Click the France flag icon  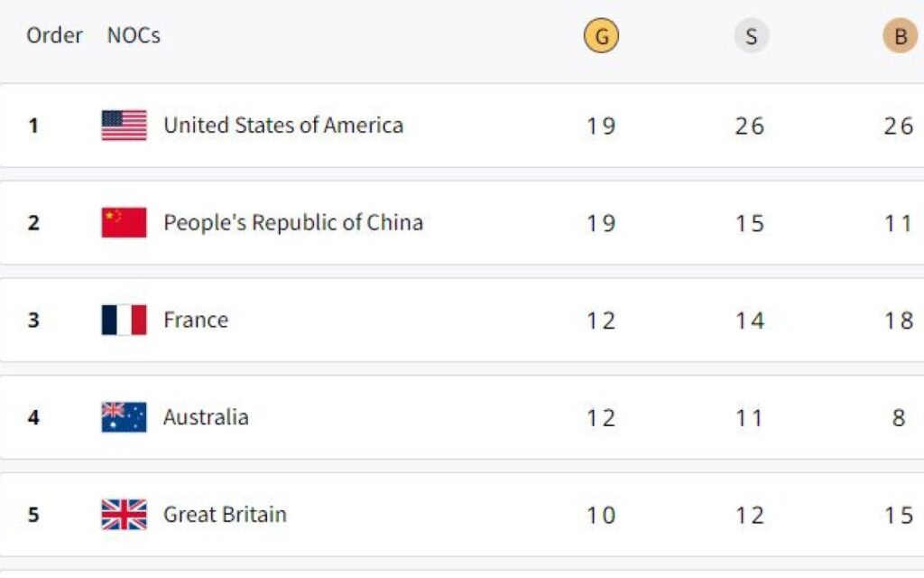tap(124, 321)
